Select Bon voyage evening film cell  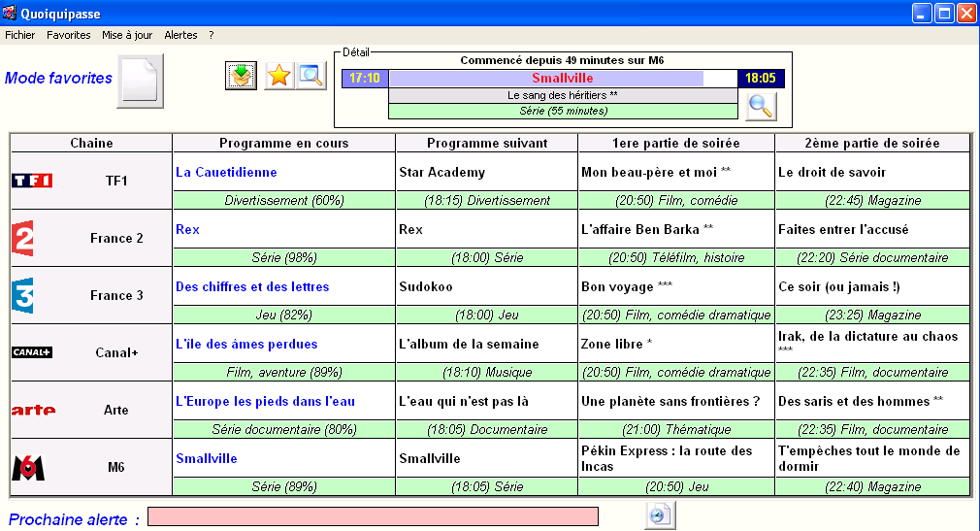pyautogui.click(x=676, y=286)
